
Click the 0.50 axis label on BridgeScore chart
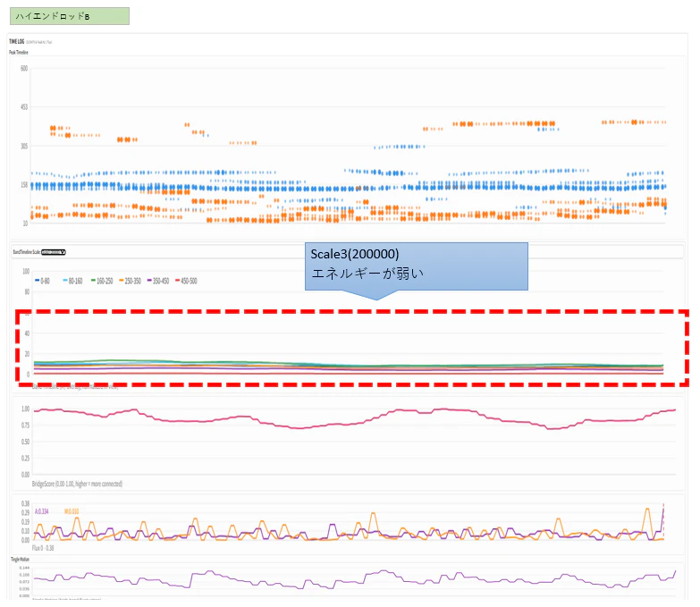coord(25,442)
